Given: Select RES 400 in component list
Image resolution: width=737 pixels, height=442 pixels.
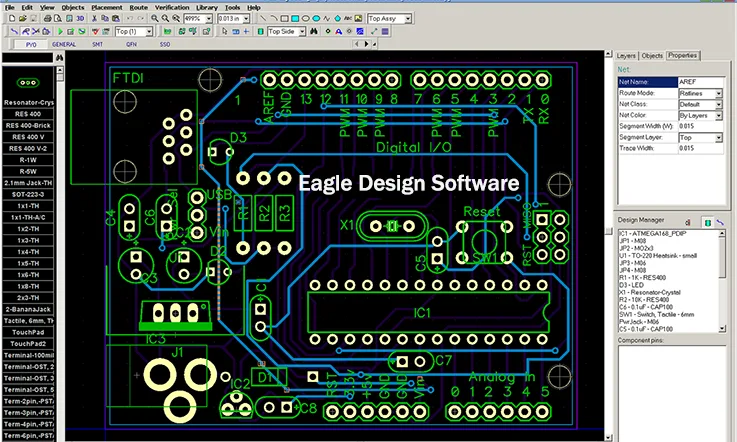Looking at the screenshot, I should [x=28, y=114].
